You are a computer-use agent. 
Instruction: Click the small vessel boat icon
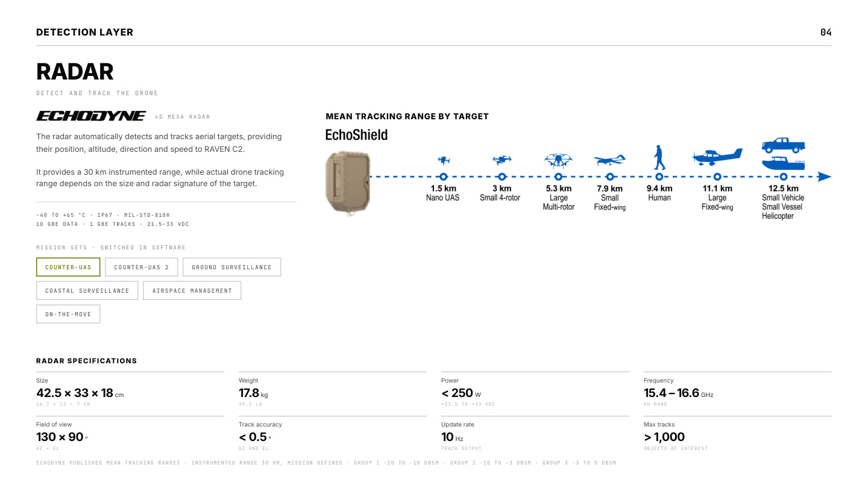coord(783,163)
